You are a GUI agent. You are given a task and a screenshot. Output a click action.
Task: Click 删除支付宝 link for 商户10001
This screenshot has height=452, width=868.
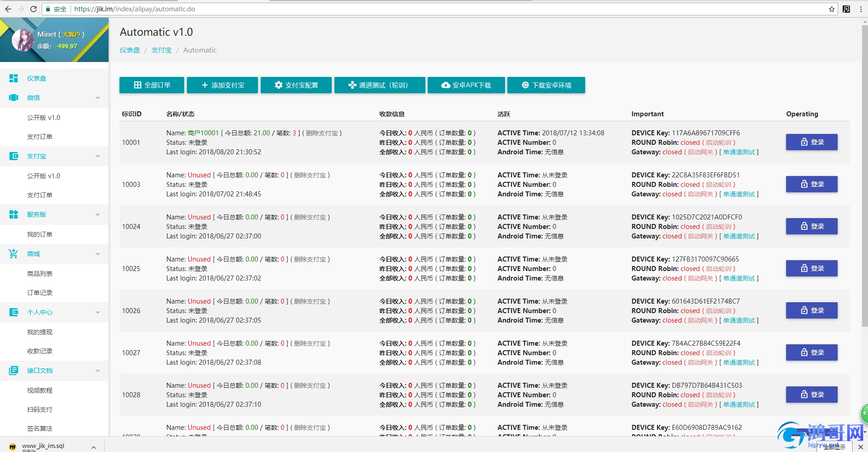pos(322,133)
